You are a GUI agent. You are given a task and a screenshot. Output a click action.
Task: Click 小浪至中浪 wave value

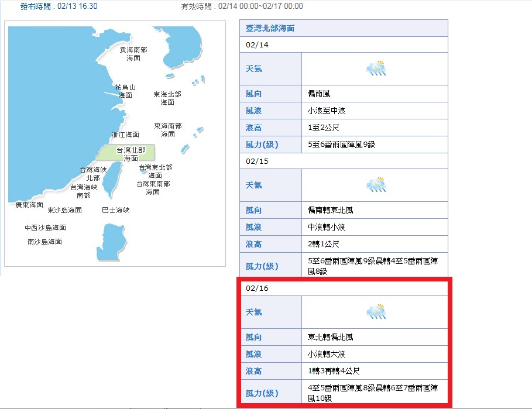pos(327,111)
